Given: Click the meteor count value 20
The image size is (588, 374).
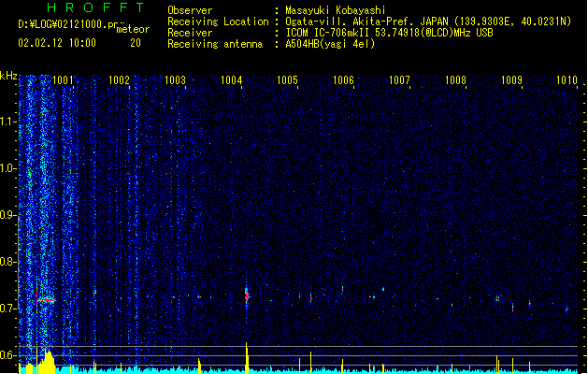Looking at the screenshot, I should click(136, 43).
